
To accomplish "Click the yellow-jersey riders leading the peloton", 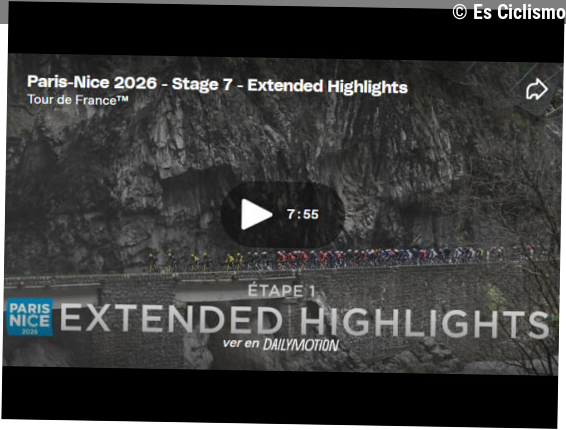I will click(195, 262).
